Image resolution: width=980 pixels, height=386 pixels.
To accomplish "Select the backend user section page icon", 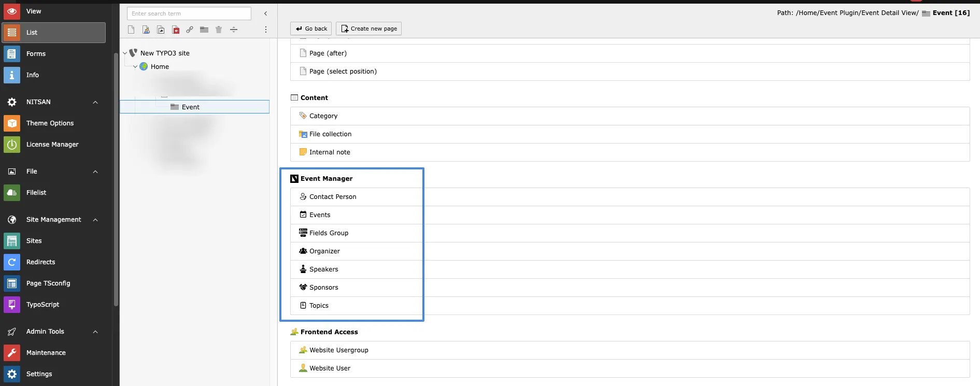I will (x=146, y=30).
